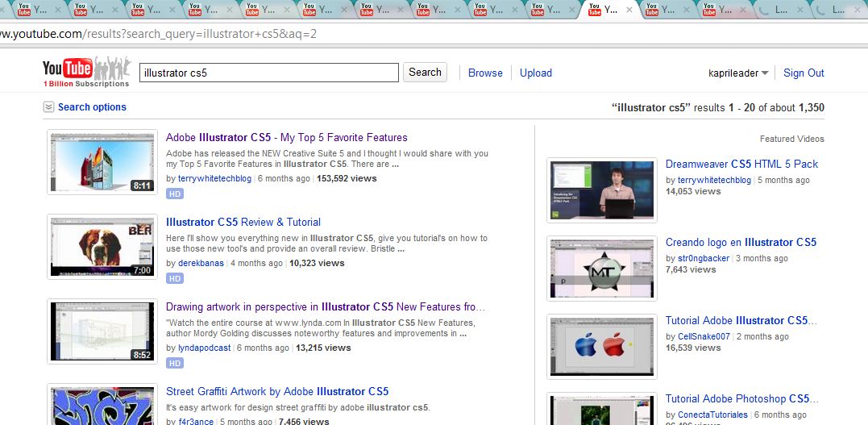Image resolution: width=868 pixels, height=425 pixels.
Task: Click the dog thumbnail of Review & Tutorial
Action: [102, 247]
